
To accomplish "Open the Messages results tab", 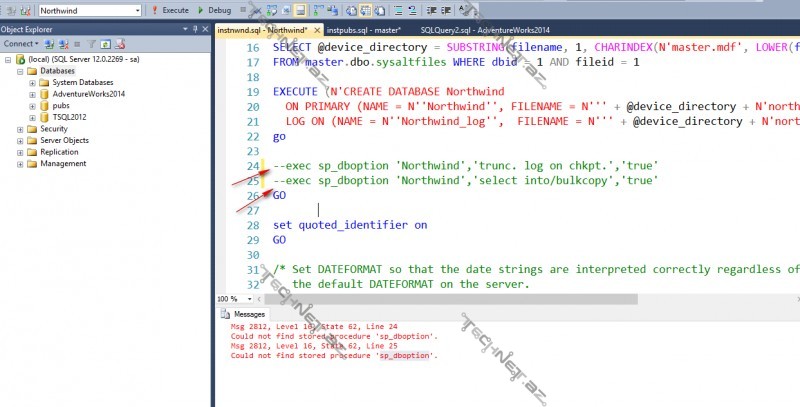I will tap(248, 314).
